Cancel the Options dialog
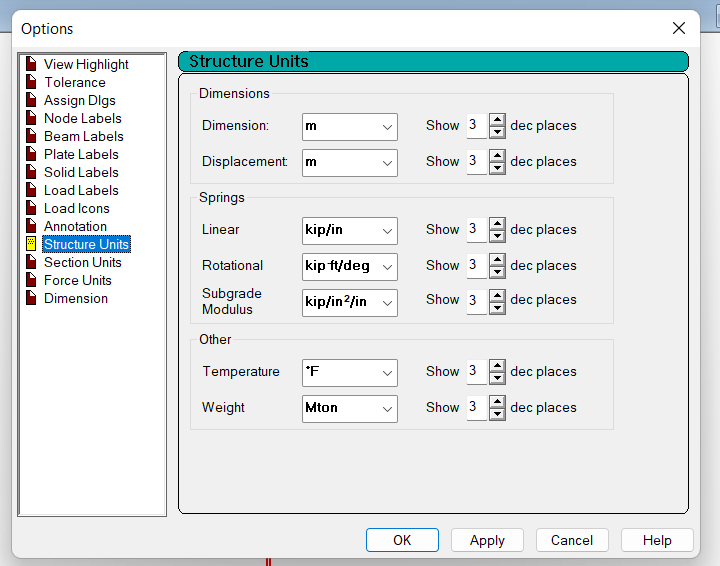Image resolution: width=720 pixels, height=566 pixels. (572, 540)
